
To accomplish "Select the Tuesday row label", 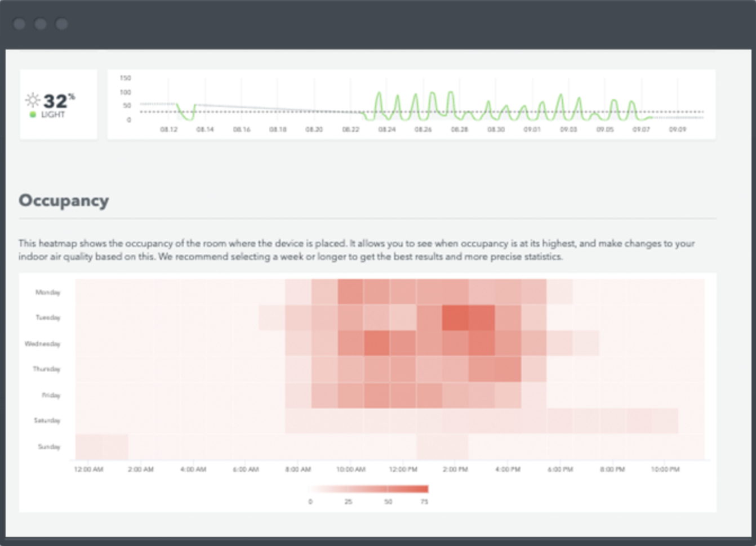I will tap(48, 317).
